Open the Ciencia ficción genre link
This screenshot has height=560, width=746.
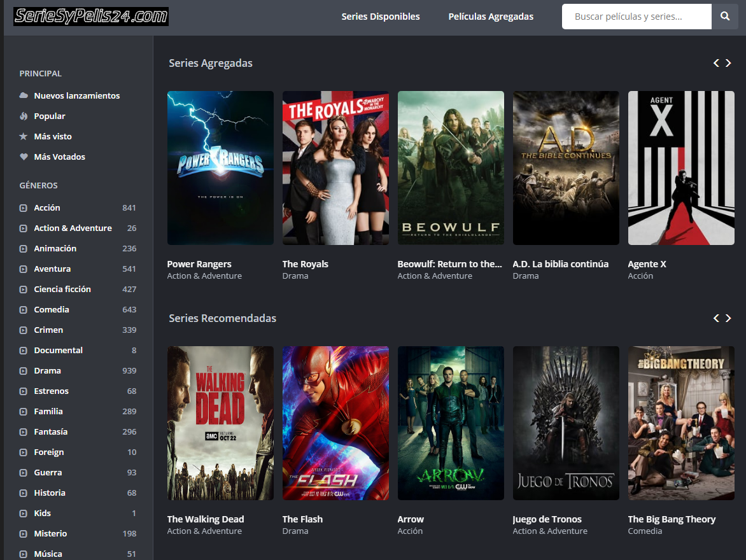coord(62,290)
